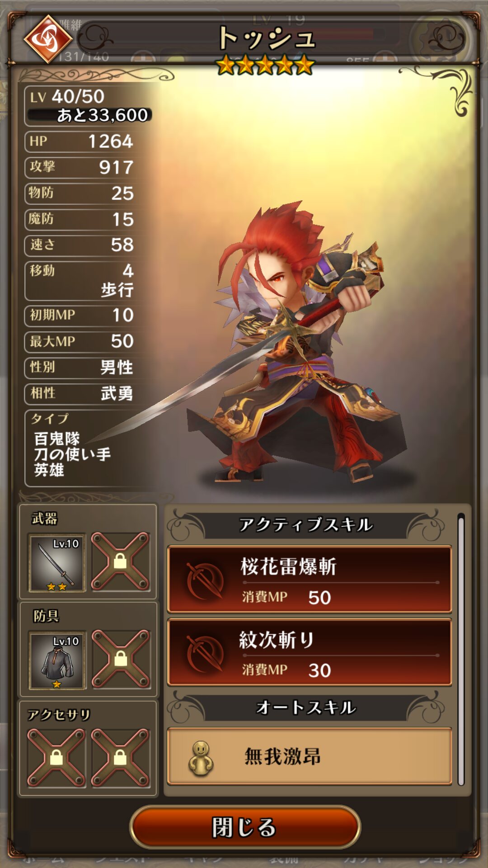
Task: Tap the red diamond affinity emblem icon
Action: coord(48,39)
